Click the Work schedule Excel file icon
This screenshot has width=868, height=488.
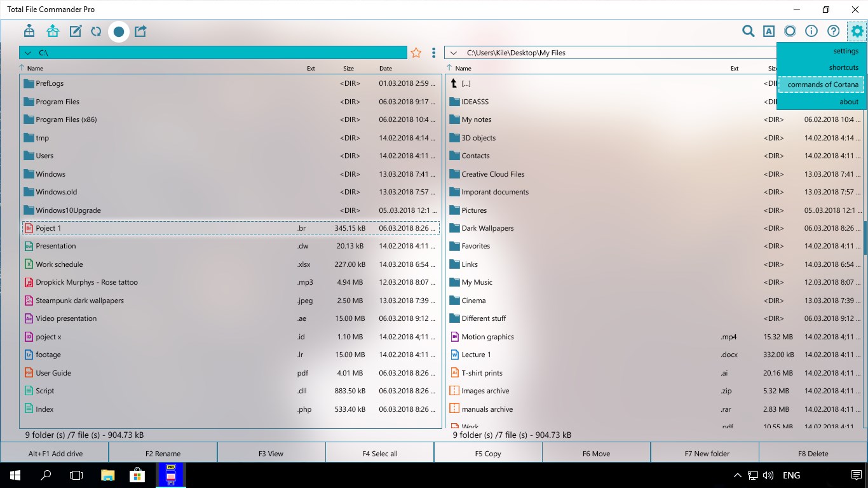click(29, 264)
